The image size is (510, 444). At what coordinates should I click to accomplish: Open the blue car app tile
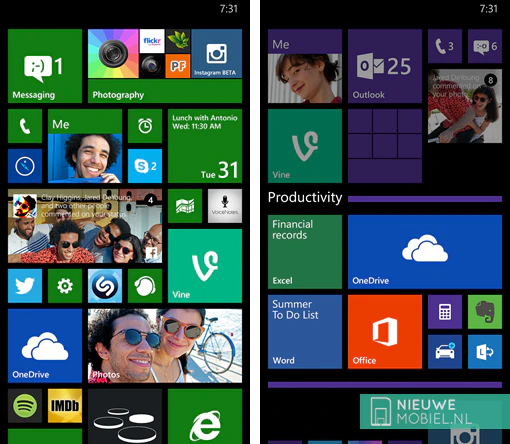click(x=445, y=352)
